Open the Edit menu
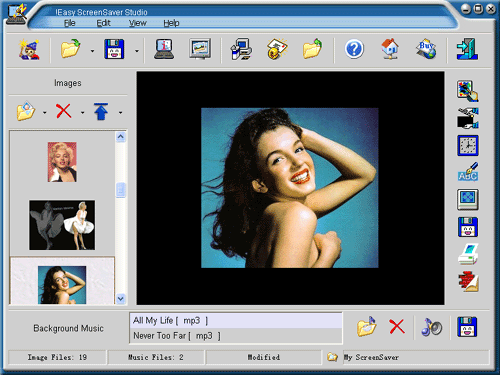500x375 pixels. click(103, 23)
